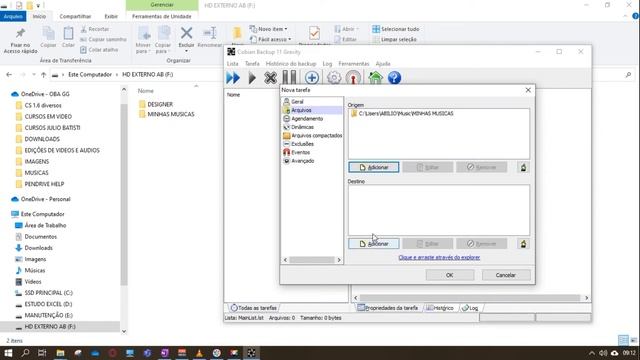Screen dimensions: 640x360
Task: Add new task with the blue plus icon
Action: [x=312, y=78]
